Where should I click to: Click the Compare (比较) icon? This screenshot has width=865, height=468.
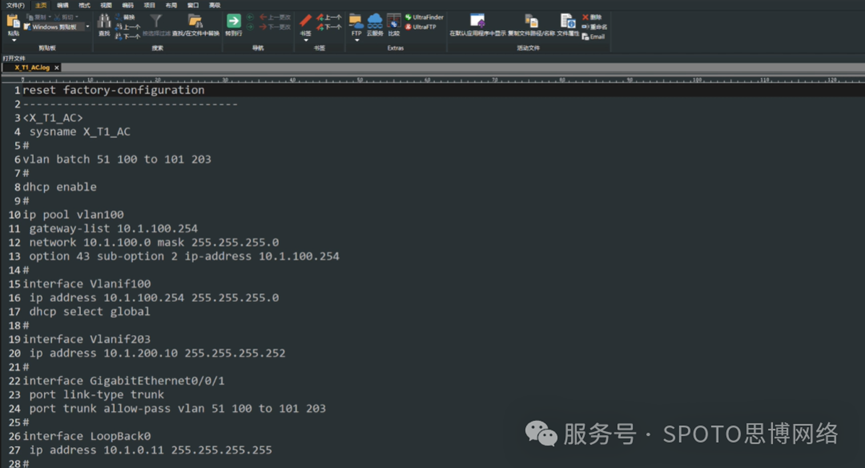(x=394, y=21)
